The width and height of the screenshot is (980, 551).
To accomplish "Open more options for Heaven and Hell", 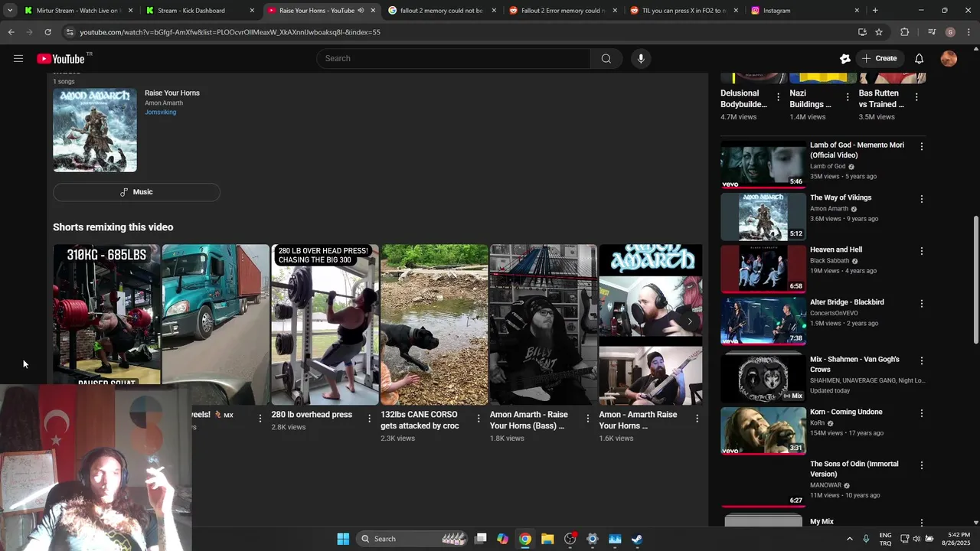I will [x=922, y=251].
